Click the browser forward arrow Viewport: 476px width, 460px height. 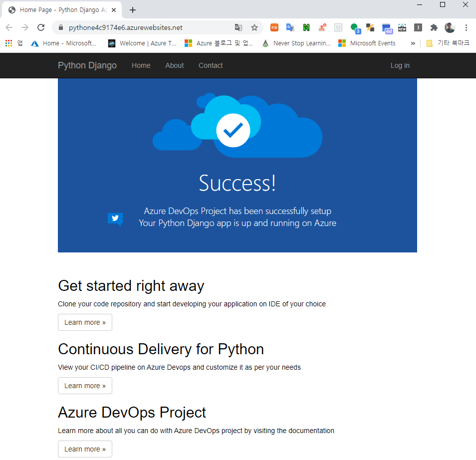[x=25, y=27]
